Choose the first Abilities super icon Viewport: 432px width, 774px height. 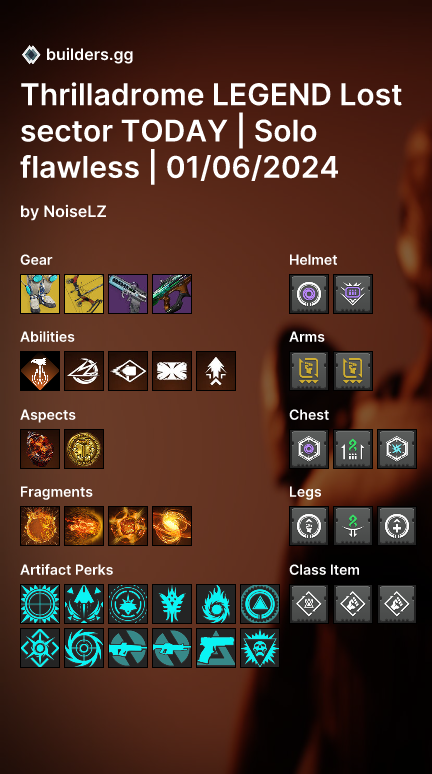click(x=40, y=371)
